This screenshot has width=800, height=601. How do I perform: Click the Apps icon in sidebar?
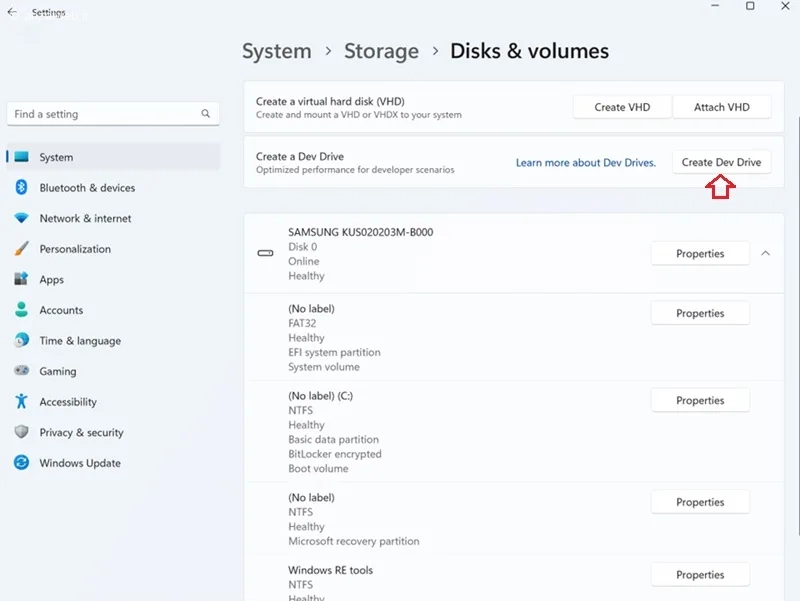point(21,279)
